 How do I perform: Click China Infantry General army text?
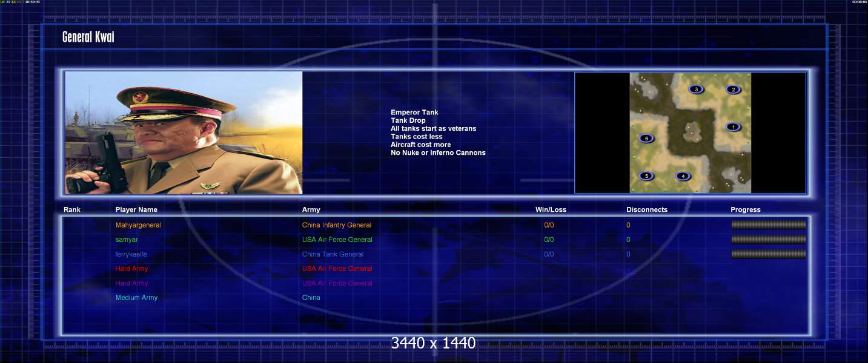[x=337, y=225]
